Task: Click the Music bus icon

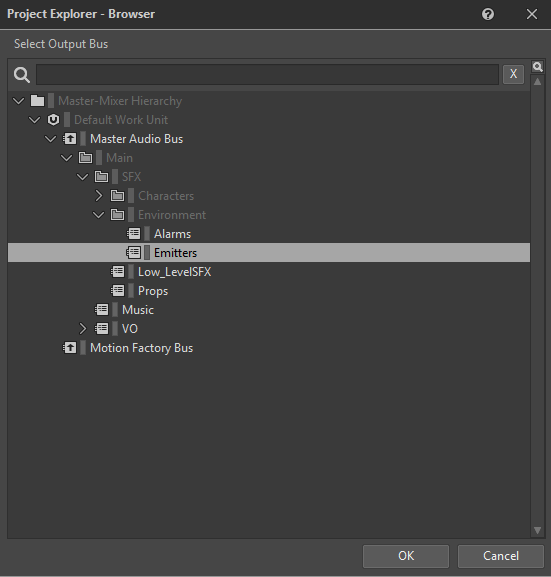Action: tap(101, 310)
